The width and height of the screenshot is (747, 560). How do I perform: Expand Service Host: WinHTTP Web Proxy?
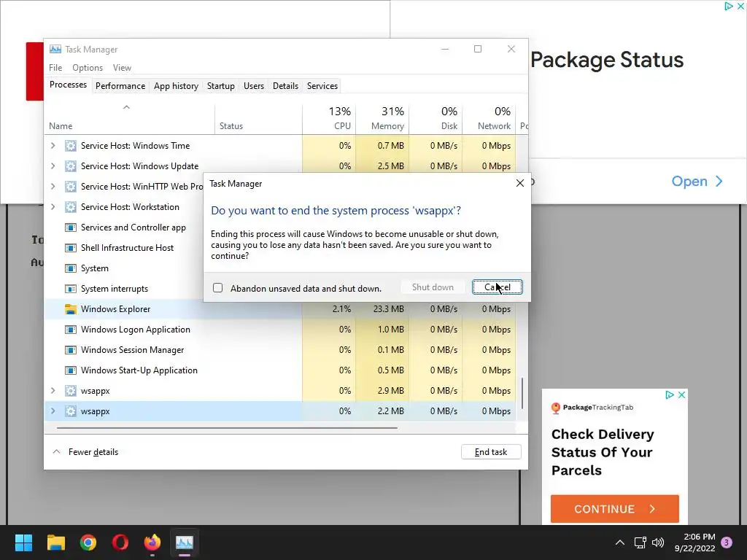tap(53, 187)
